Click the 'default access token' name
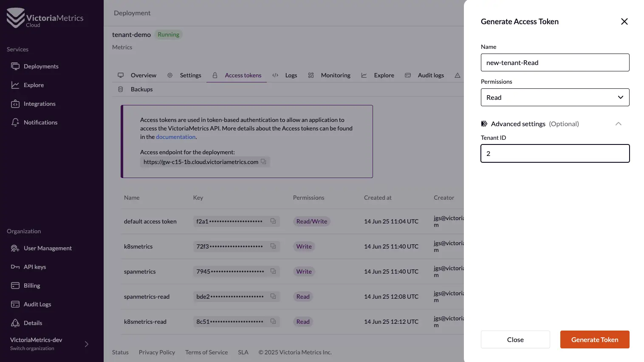 click(x=150, y=221)
